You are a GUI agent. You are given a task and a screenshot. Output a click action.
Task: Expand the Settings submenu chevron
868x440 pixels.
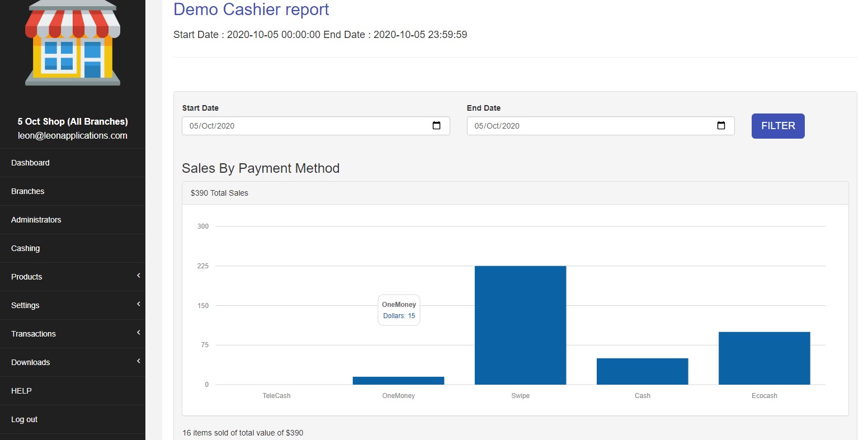click(x=138, y=304)
